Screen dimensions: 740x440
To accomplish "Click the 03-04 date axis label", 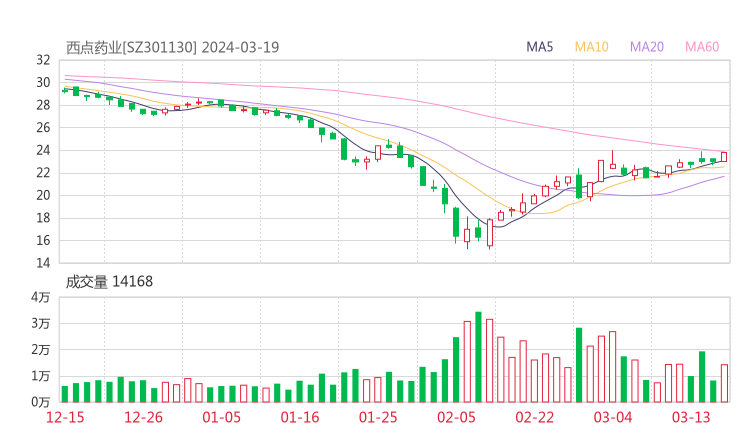I will 613,417.
